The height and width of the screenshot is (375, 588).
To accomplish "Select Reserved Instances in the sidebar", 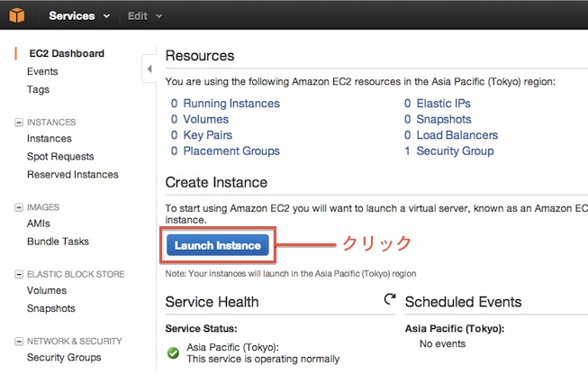I will coord(72,174).
